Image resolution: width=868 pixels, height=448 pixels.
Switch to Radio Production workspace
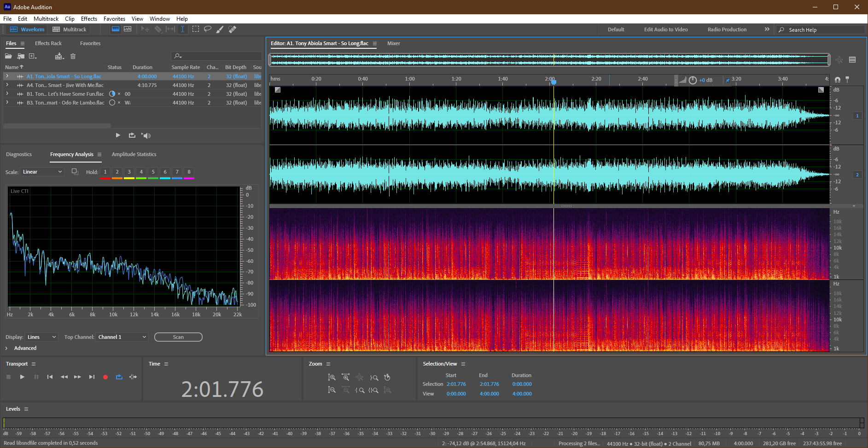coord(727,29)
